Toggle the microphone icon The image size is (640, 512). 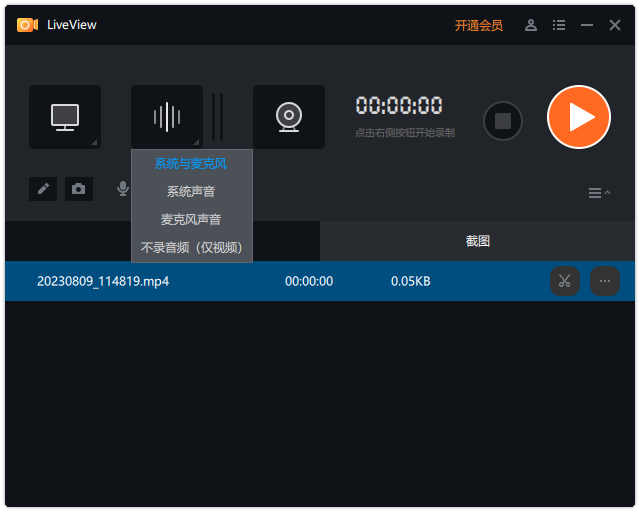123,188
